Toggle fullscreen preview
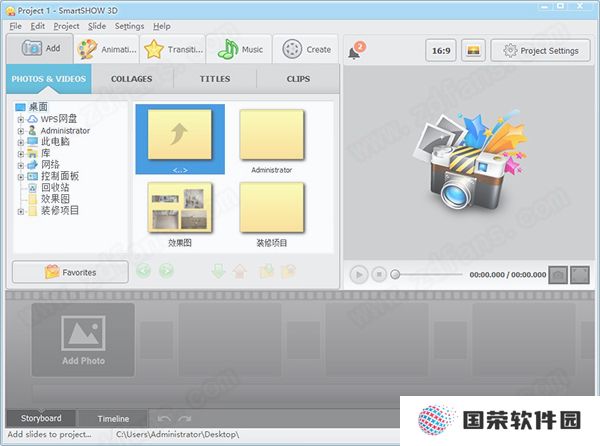Screen dimensions: 600x446 [x=580, y=275]
